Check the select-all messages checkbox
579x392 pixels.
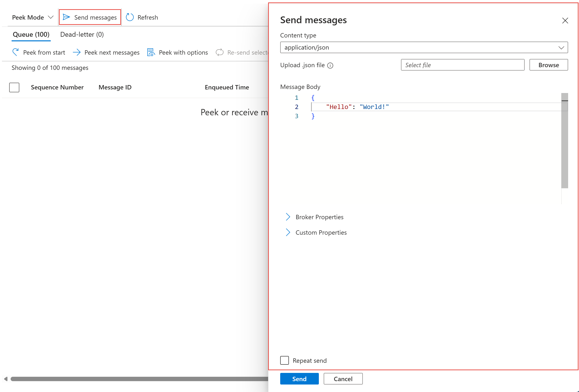14,87
